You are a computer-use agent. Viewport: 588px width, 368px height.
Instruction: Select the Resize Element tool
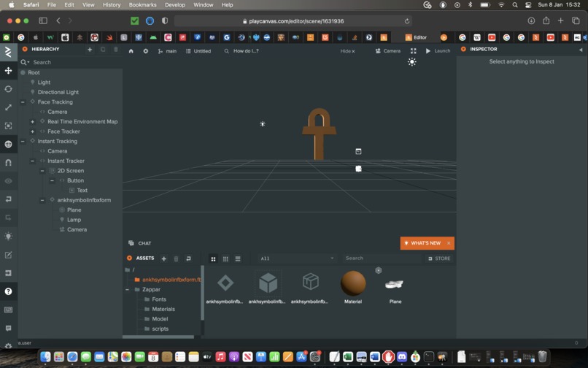tap(8, 126)
